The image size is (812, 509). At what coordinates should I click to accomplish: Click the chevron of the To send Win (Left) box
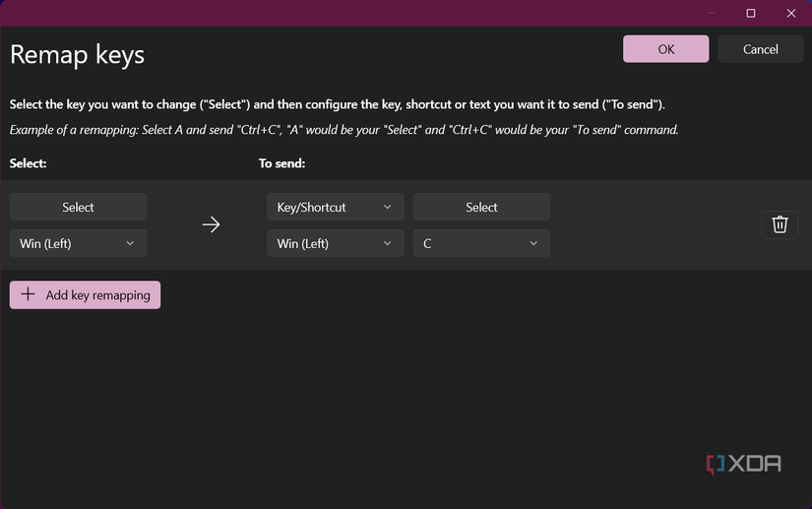[387, 243]
